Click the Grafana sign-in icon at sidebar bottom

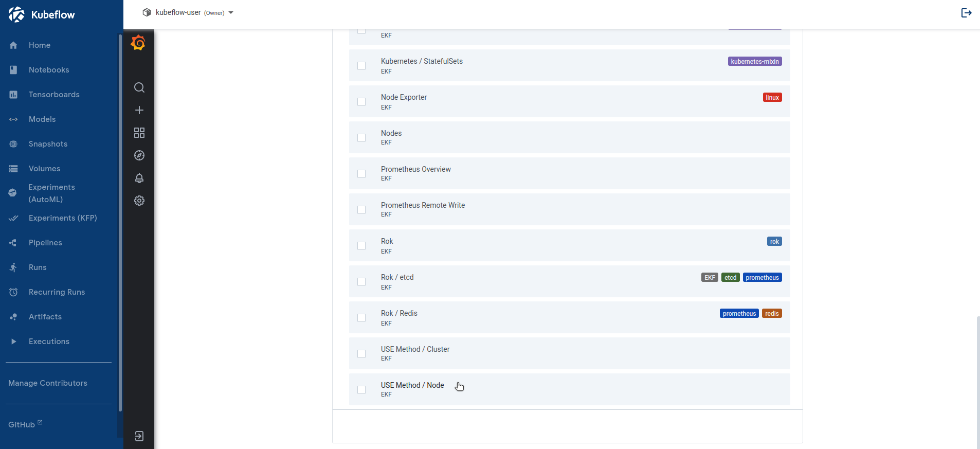point(139,436)
